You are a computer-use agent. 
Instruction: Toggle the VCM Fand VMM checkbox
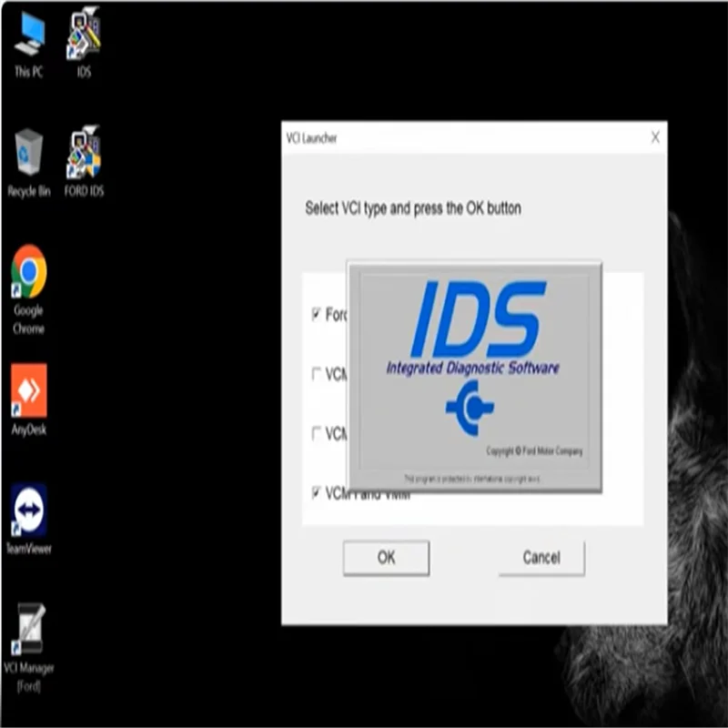314,493
